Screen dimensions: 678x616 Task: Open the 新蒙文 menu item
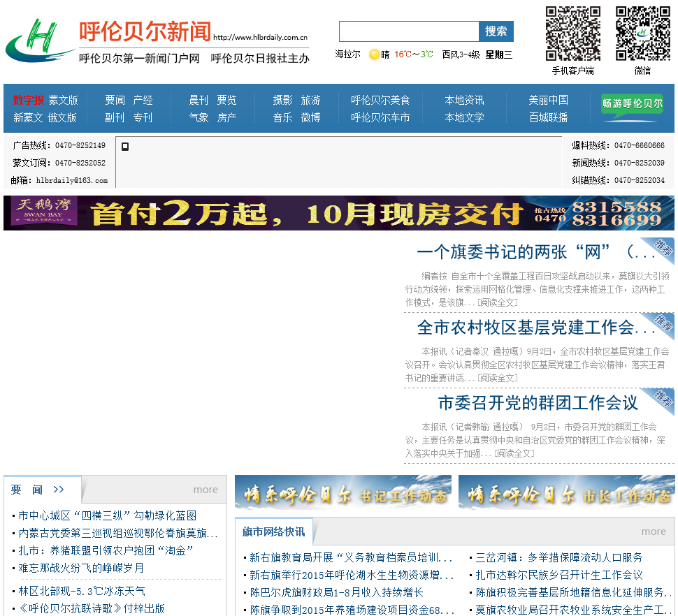click(x=28, y=117)
